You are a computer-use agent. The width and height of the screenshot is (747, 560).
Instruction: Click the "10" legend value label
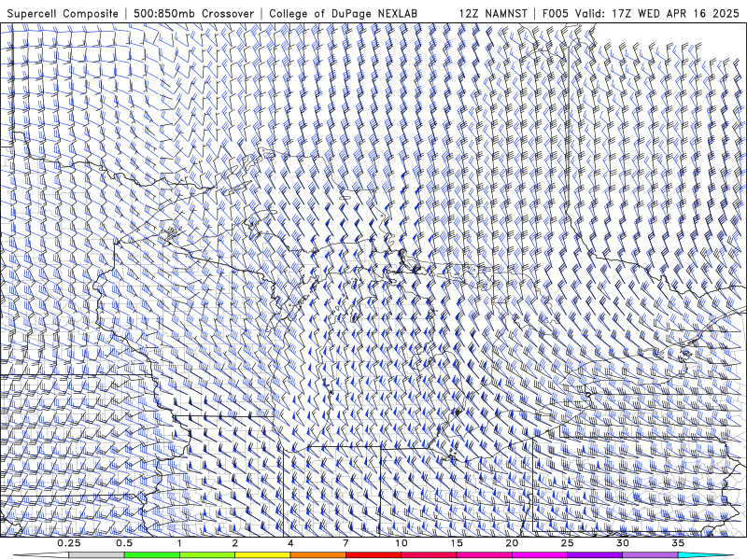click(402, 543)
